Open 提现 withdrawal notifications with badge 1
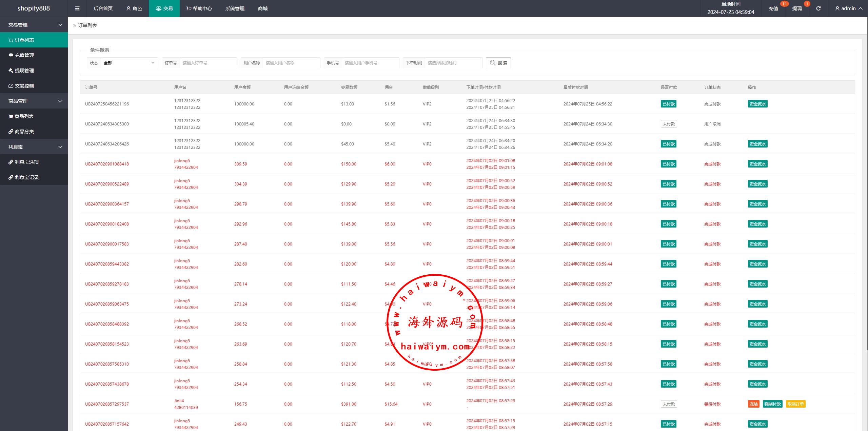 click(797, 8)
